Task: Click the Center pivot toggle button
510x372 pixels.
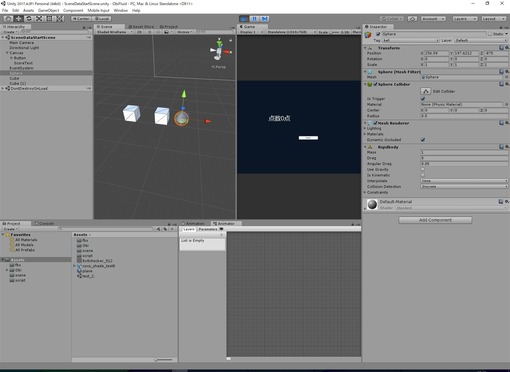Action: click(81, 19)
